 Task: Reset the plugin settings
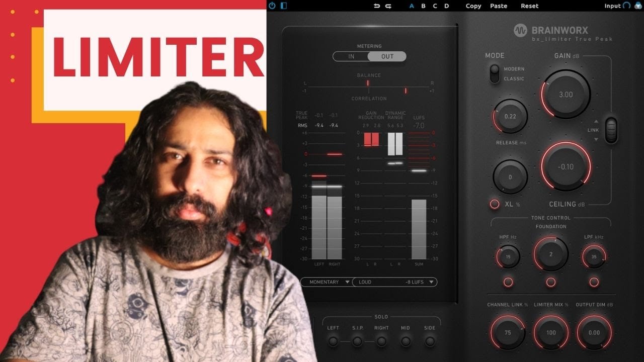coord(530,6)
